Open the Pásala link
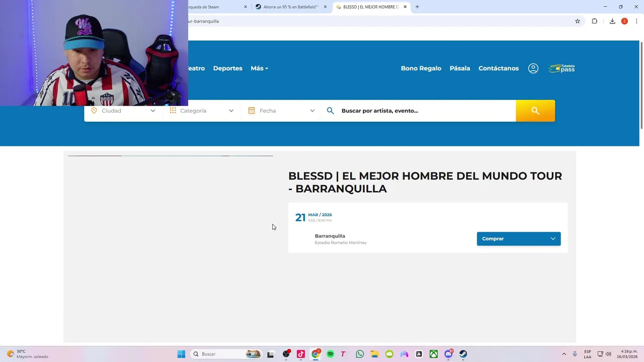The height and width of the screenshot is (362, 644). [x=460, y=68]
